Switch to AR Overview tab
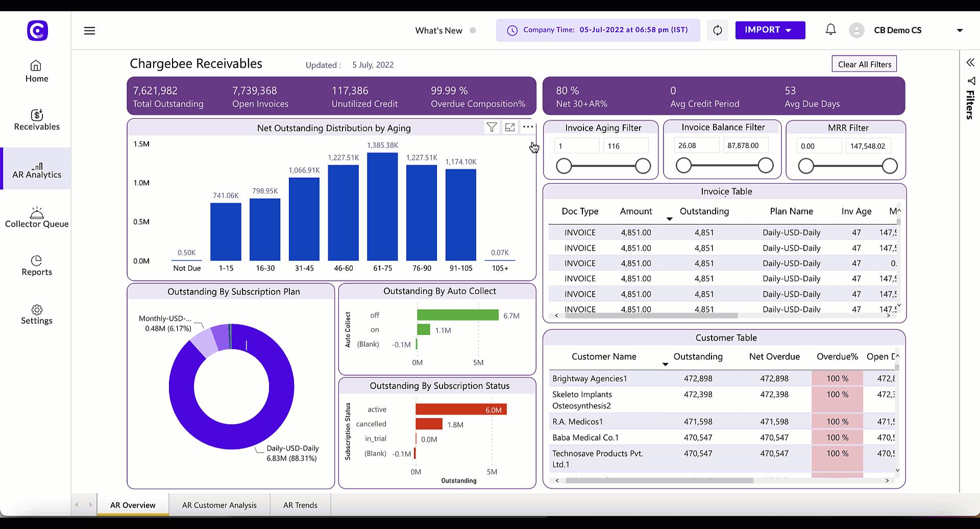 [x=133, y=505]
